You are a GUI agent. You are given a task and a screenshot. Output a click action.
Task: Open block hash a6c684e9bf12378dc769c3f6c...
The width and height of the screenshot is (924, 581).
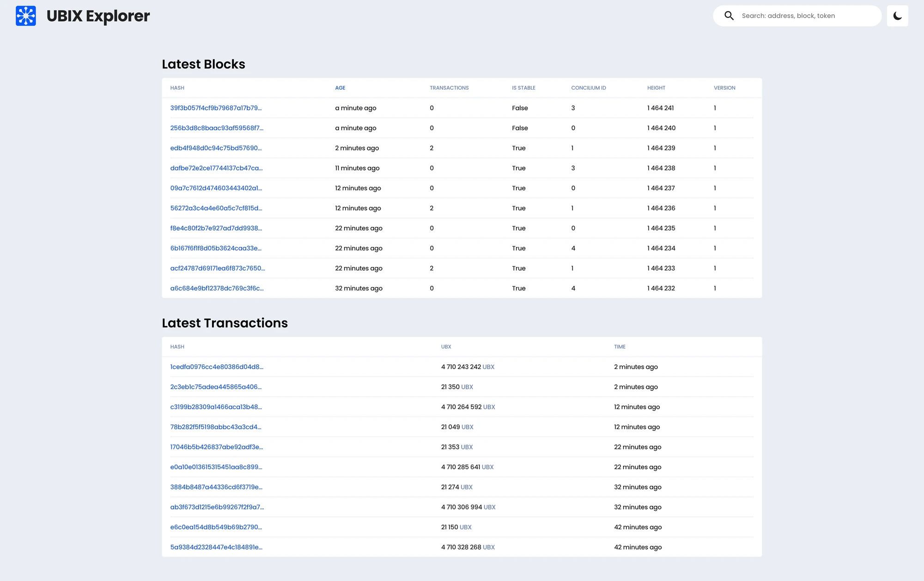pyautogui.click(x=217, y=288)
